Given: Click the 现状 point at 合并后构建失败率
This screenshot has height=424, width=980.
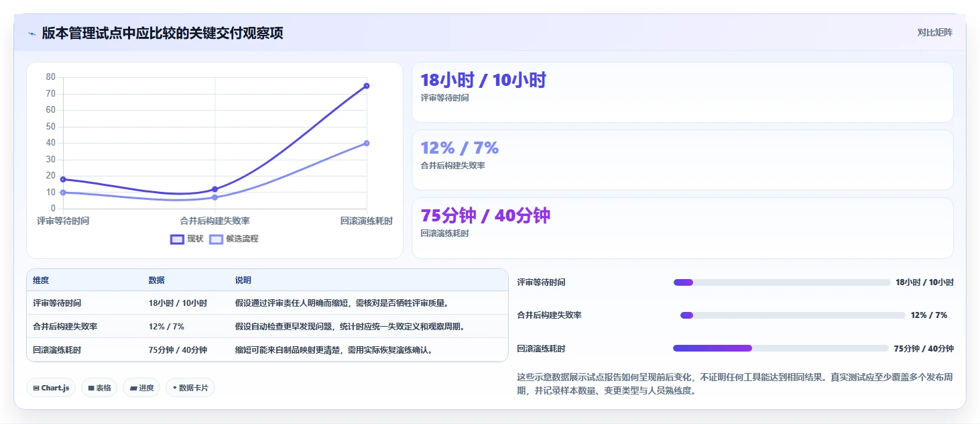Looking at the screenshot, I should point(215,189).
